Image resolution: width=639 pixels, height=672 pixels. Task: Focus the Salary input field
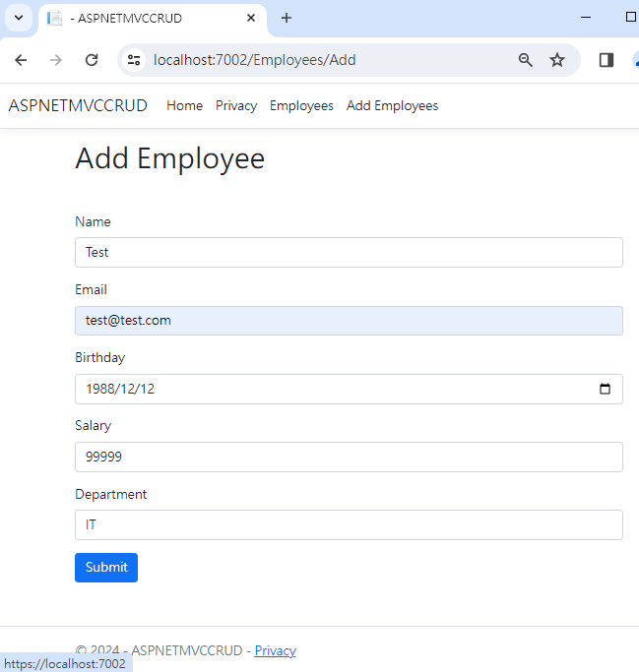(x=349, y=457)
